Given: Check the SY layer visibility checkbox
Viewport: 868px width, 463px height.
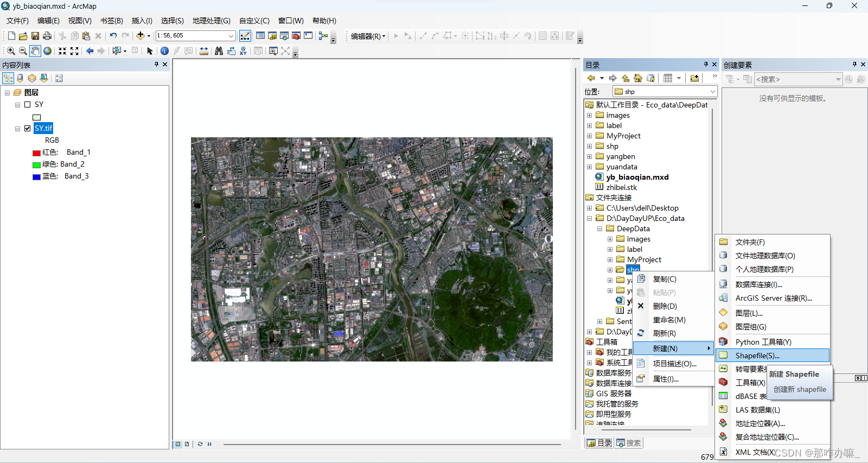Looking at the screenshot, I should tap(27, 105).
